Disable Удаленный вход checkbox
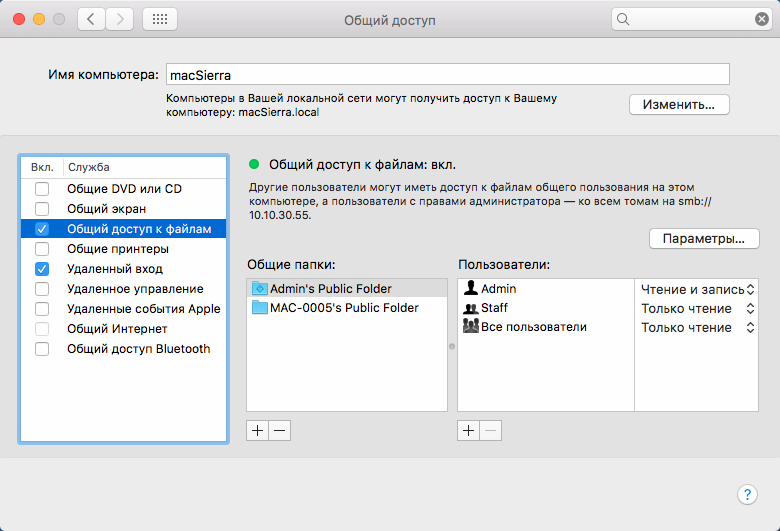 pos(42,269)
